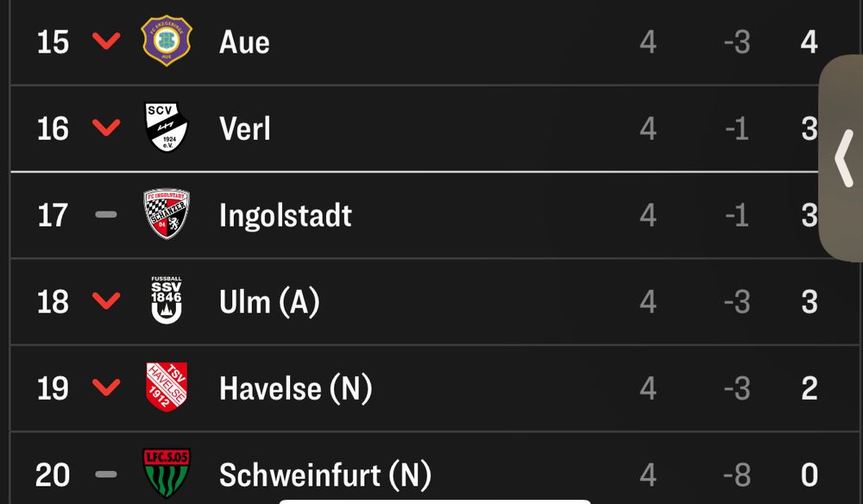Click the Schweinfurt 05 club crest
This screenshot has height=504, width=863.
(166, 473)
